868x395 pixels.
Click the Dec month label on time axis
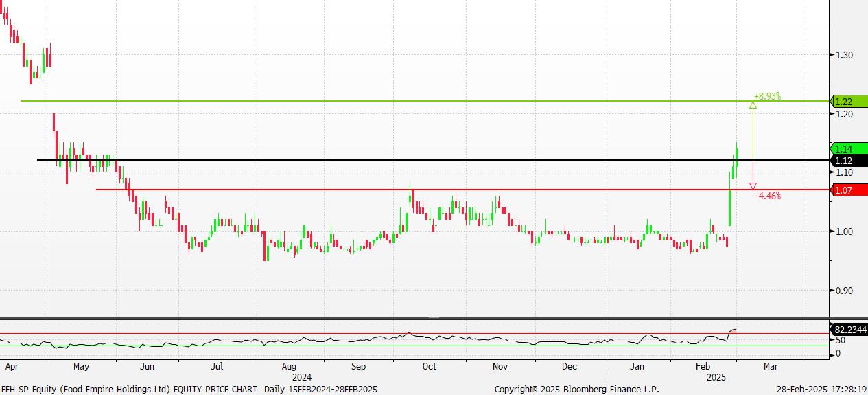click(x=570, y=367)
